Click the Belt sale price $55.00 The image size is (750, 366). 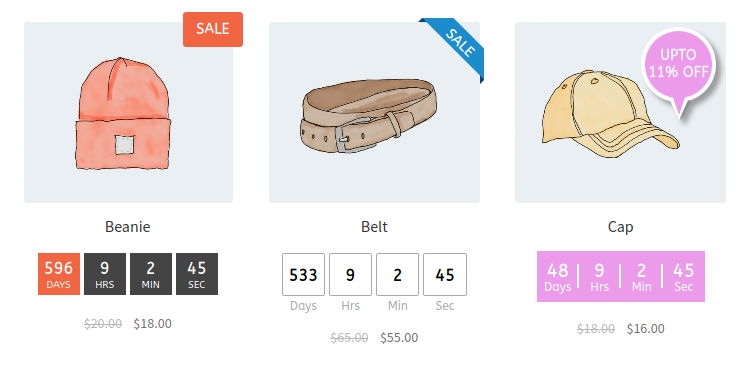pos(399,338)
